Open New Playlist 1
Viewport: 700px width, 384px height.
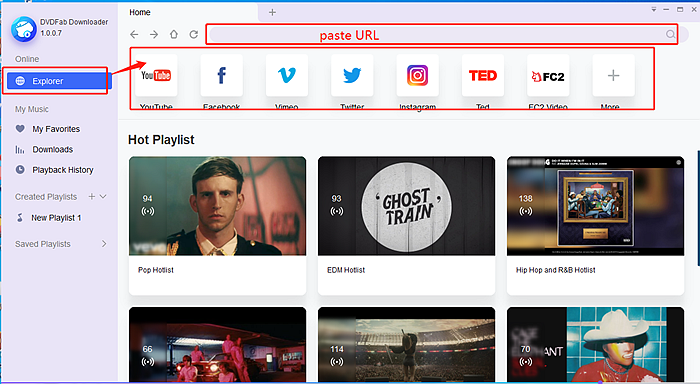56,218
